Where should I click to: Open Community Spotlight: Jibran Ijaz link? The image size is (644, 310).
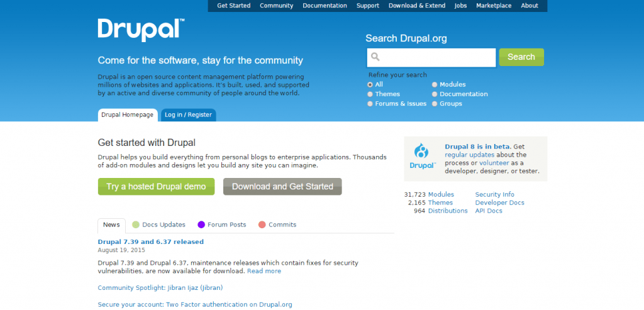coord(160,288)
